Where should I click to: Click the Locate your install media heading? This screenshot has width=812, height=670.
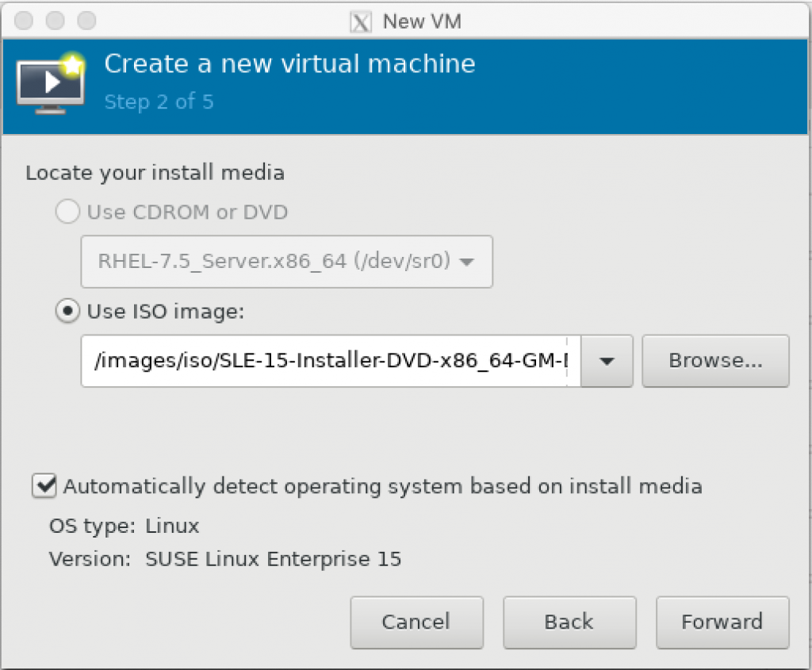[x=155, y=172]
